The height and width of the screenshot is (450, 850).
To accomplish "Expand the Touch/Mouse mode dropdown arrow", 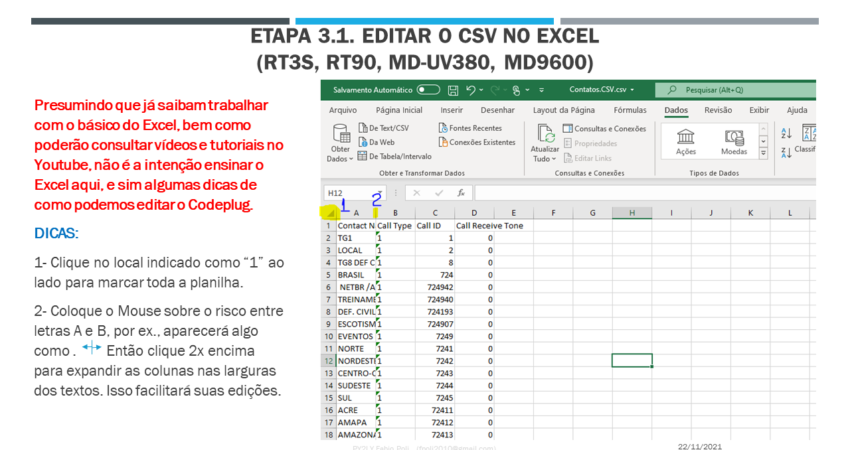I will pos(527,90).
